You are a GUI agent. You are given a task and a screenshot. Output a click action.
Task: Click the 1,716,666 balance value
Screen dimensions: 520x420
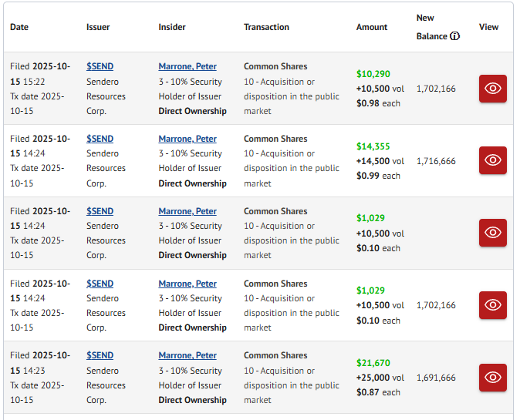[x=436, y=161]
